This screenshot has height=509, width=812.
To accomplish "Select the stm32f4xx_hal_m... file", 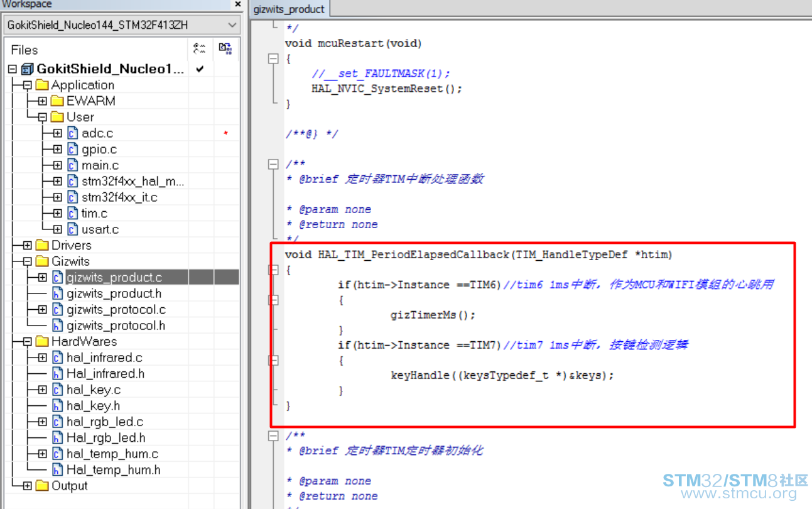I will click(133, 182).
